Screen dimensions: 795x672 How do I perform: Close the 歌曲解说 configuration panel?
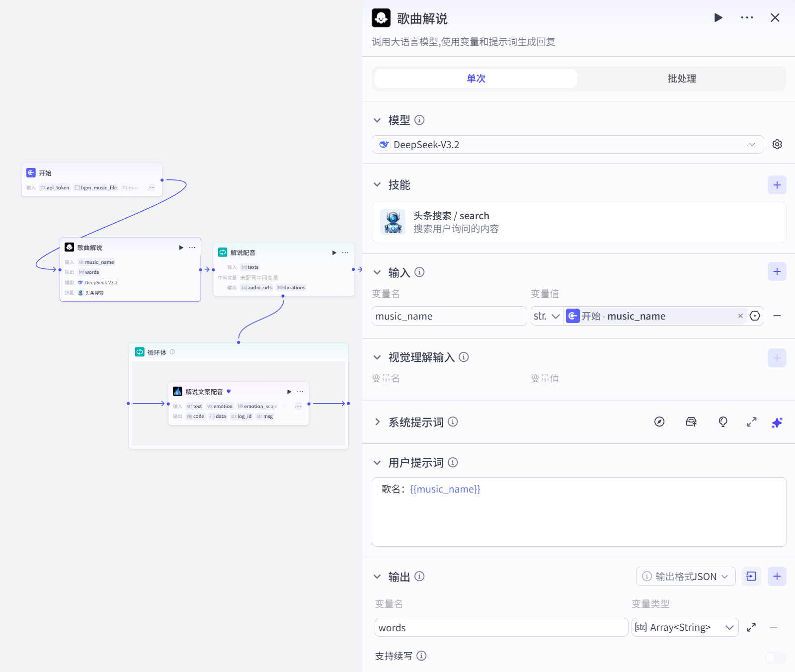tap(775, 18)
